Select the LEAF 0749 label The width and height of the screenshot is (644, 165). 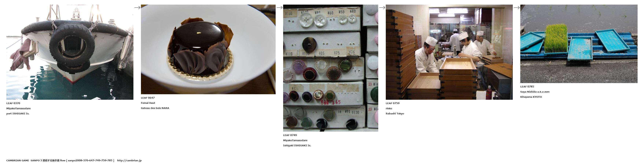tap(290, 135)
